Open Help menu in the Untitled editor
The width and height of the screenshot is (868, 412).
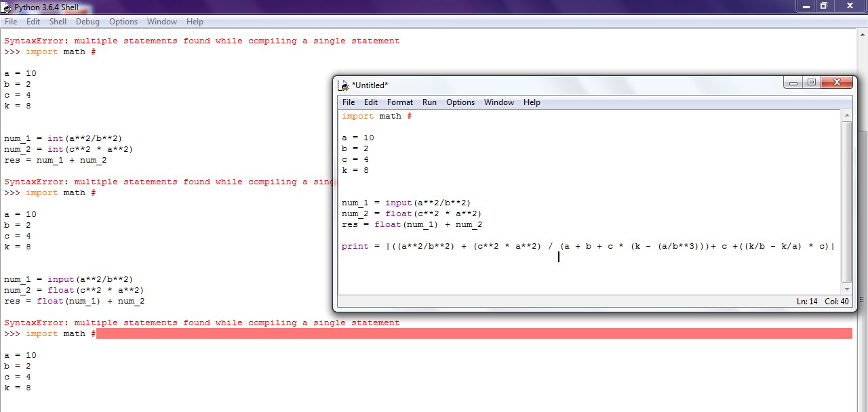click(532, 102)
